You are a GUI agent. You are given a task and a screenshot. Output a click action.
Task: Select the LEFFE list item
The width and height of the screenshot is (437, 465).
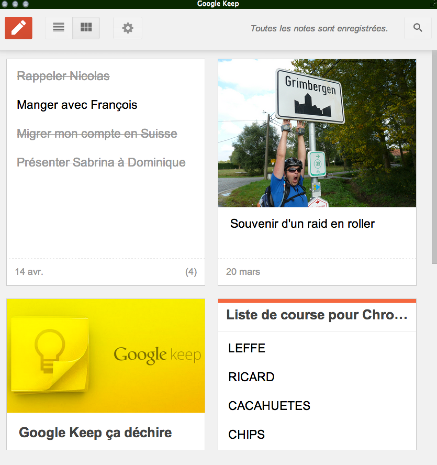pyautogui.click(x=247, y=348)
